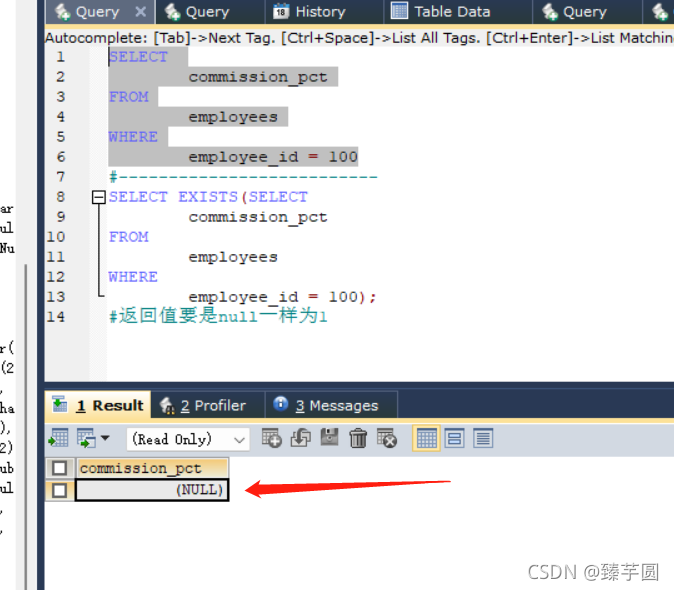This screenshot has height=590, width=674.
Task: Switch to the History tab
Action: [323, 12]
